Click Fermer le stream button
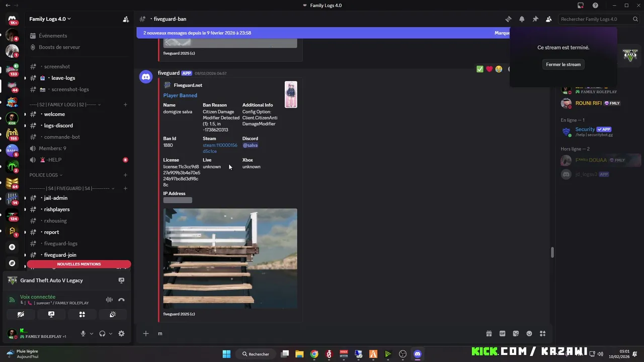The height and width of the screenshot is (362, 644). 563,64
